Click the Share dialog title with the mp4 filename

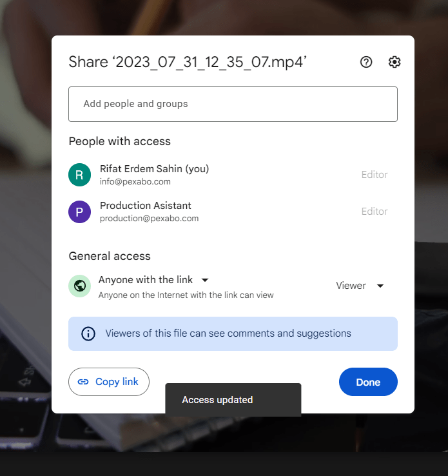tap(188, 62)
